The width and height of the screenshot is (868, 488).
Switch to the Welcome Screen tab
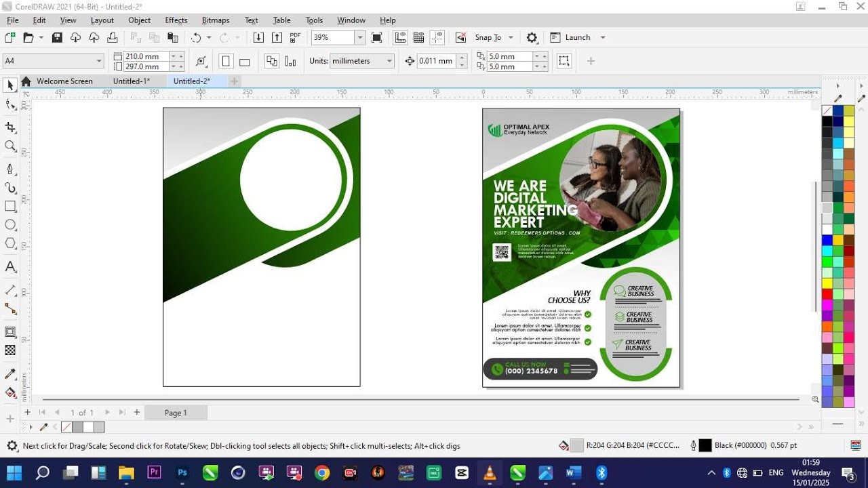(64, 81)
